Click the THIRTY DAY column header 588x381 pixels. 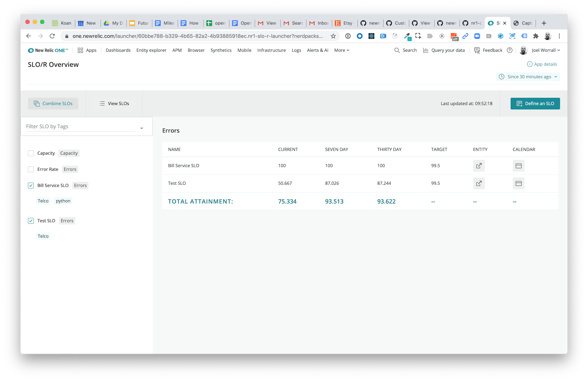[x=389, y=150]
